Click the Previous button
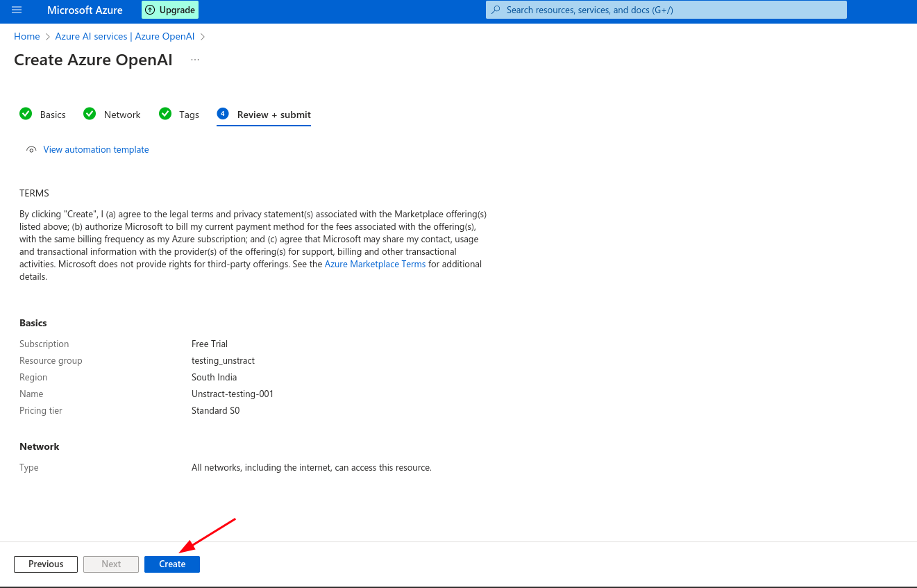This screenshot has height=588, width=917. [46, 564]
